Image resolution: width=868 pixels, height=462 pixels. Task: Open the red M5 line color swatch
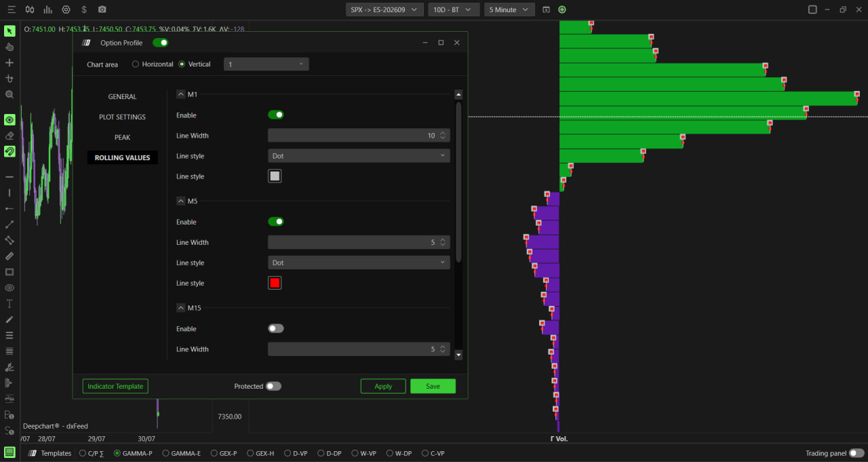pyautogui.click(x=275, y=283)
